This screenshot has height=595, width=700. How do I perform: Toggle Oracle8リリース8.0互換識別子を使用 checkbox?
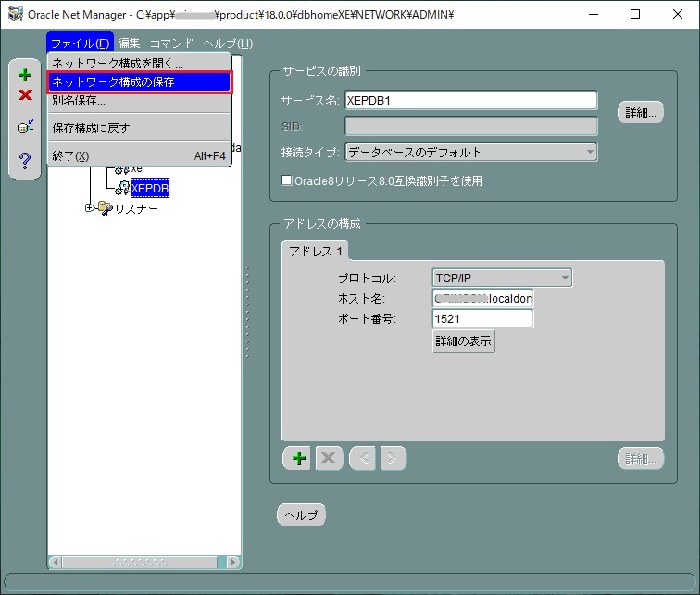(287, 180)
